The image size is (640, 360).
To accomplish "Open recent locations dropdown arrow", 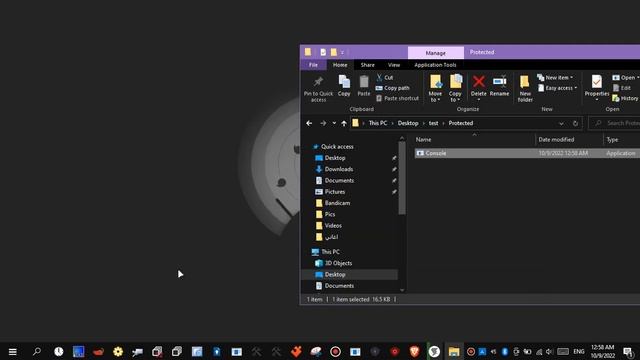I will [334, 123].
